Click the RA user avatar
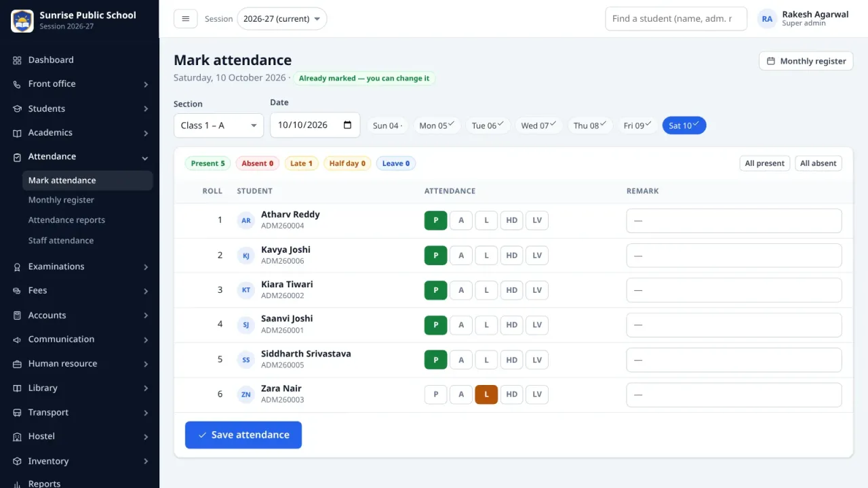Screen dimensions: 868x488 767,19
